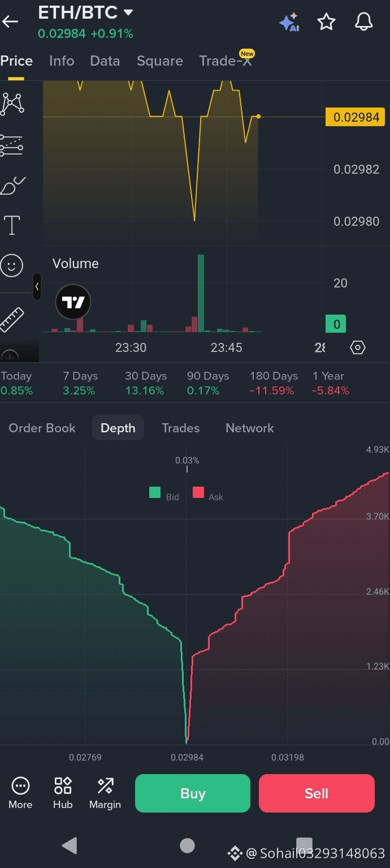Switch to the Price tab
Image resolution: width=390 pixels, height=868 pixels.
(x=16, y=61)
